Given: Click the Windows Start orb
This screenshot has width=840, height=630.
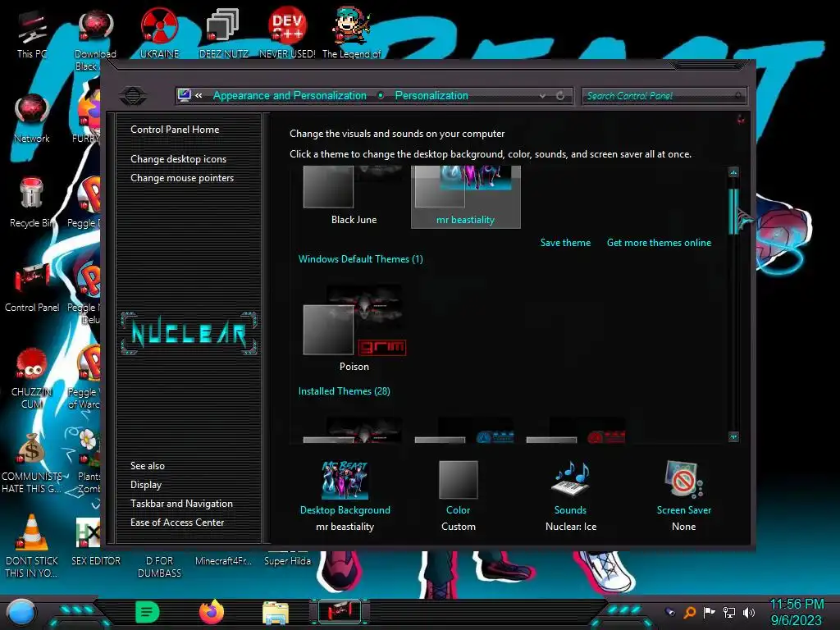Looking at the screenshot, I should tap(21, 612).
